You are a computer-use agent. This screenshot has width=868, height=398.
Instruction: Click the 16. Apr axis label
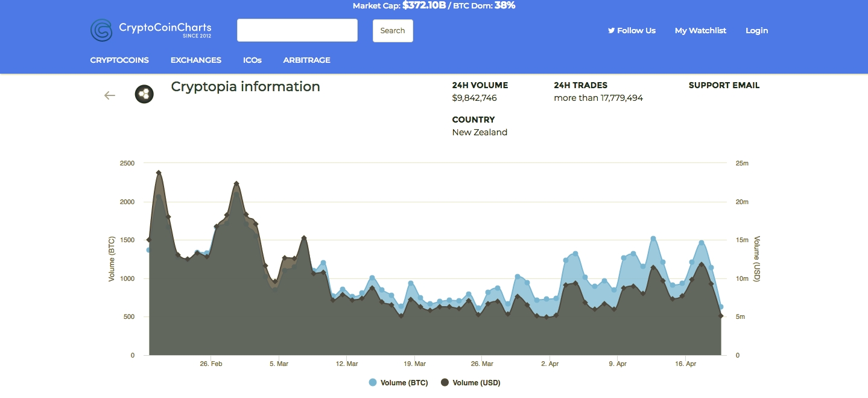686,364
